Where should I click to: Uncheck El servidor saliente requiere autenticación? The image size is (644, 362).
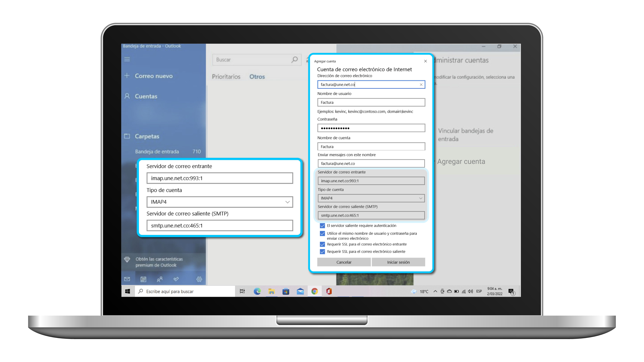point(322,226)
